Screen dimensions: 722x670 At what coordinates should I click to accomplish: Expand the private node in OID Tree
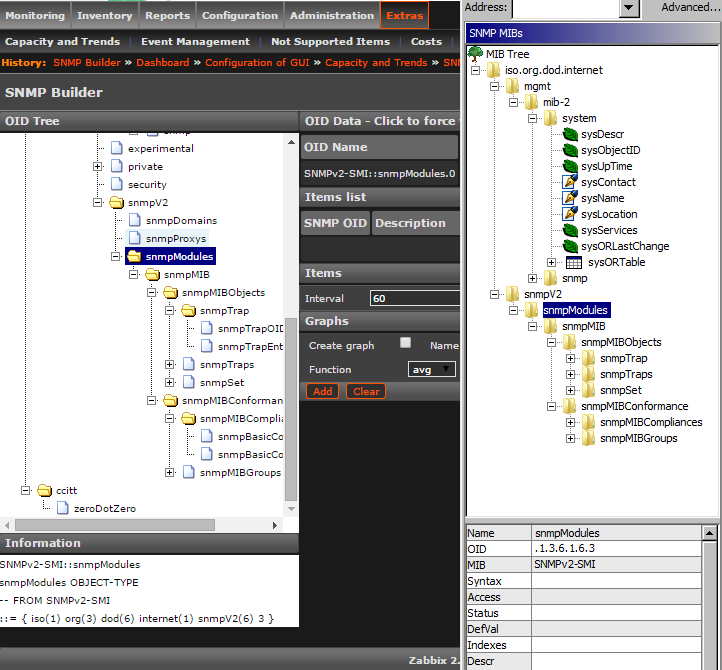point(98,166)
